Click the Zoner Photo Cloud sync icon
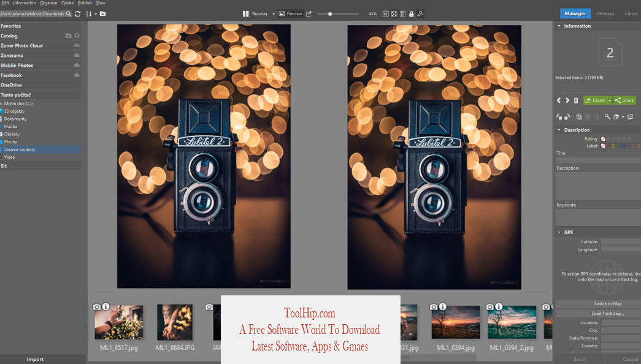Viewport: 641px width, 364px height. point(77,45)
